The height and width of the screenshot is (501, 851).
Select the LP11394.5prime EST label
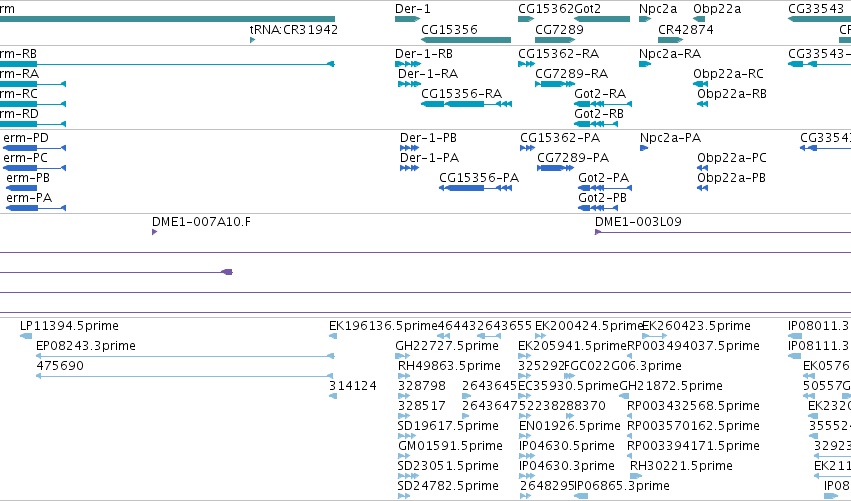coord(69,326)
